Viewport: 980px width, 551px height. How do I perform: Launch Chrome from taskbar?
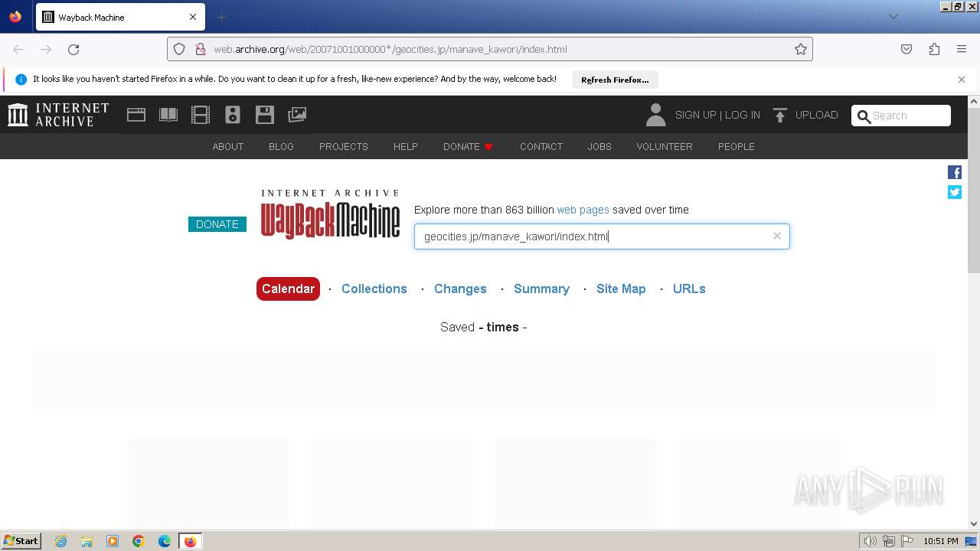pos(139,541)
